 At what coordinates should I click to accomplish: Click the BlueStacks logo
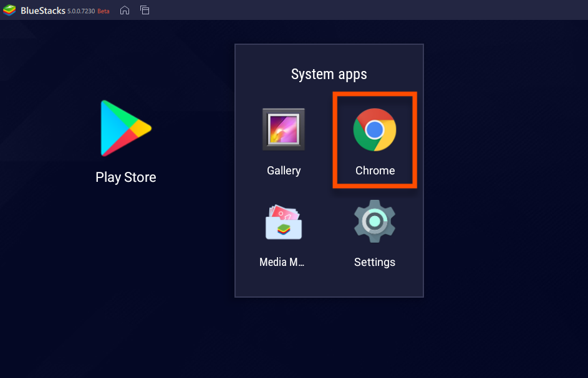coord(9,10)
